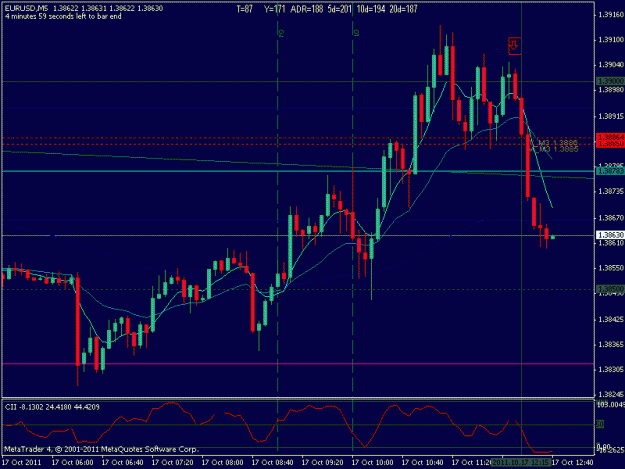Click the 103.0049 indicator scale value
Screen dimensions: 625x469
click(611, 404)
